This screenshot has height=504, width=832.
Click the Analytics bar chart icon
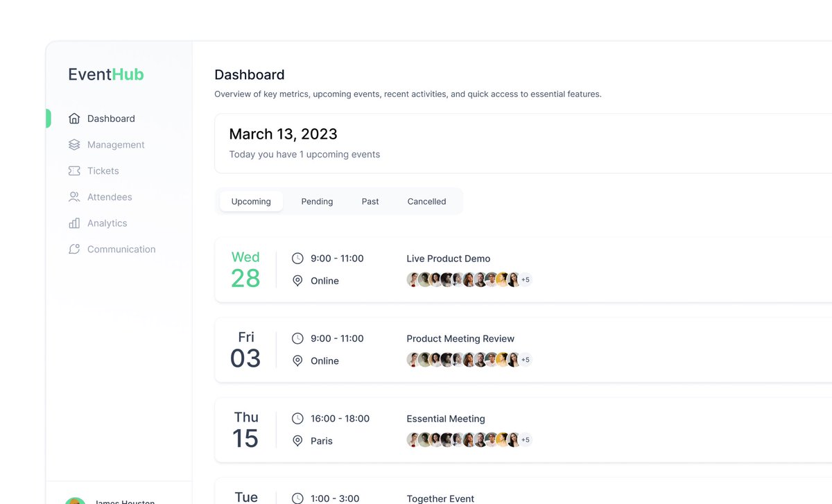tap(74, 223)
